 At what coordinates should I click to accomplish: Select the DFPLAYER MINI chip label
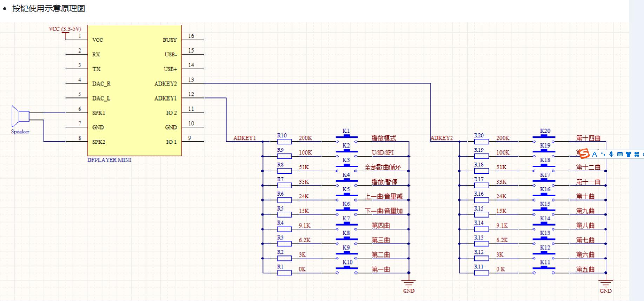point(109,160)
